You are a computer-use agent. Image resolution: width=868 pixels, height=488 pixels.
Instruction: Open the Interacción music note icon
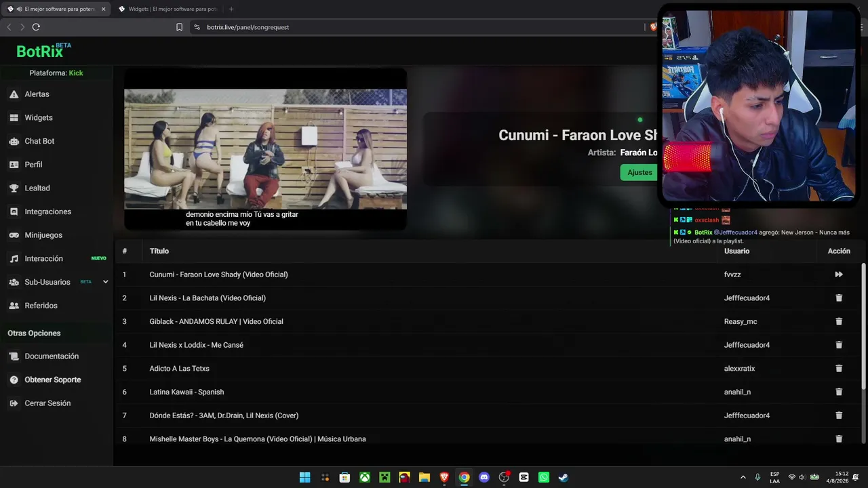pos(14,259)
